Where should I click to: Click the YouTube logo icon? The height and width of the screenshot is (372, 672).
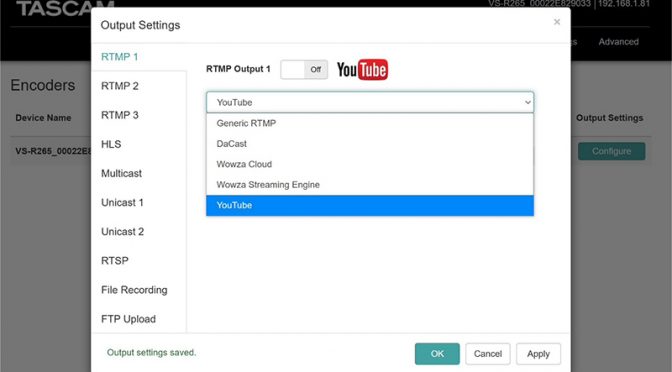(x=362, y=70)
